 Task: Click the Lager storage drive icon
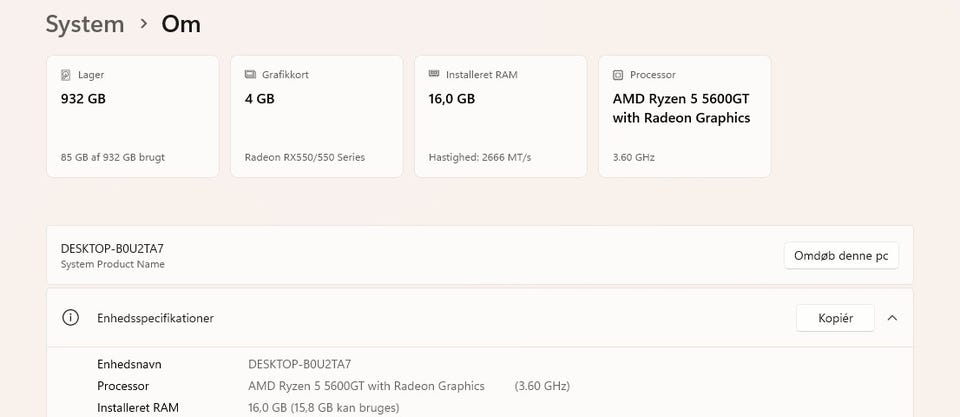point(66,75)
